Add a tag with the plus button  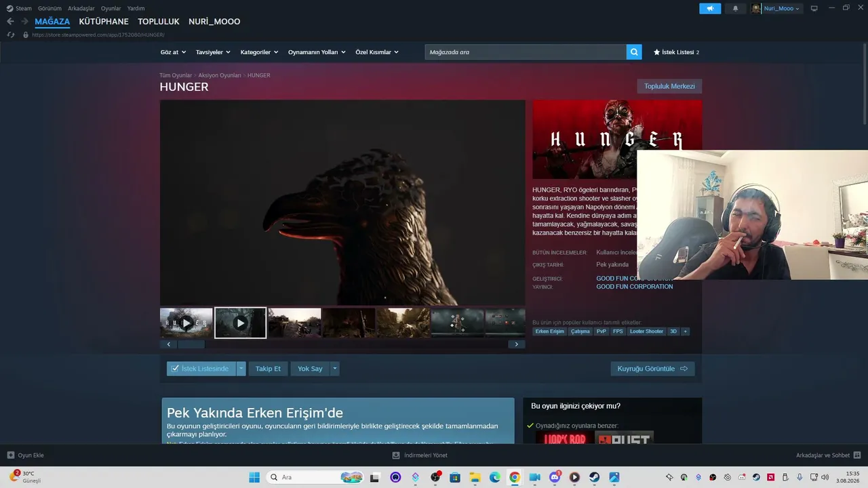point(685,331)
